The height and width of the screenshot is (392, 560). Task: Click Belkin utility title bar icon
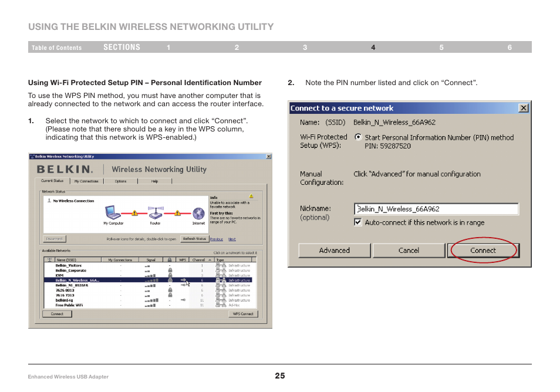32,156
